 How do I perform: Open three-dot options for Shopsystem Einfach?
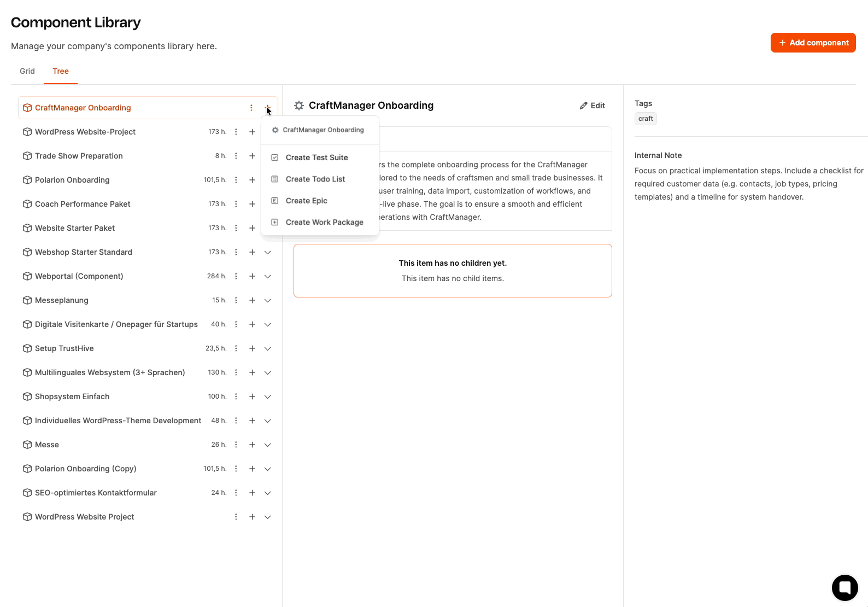pyautogui.click(x=236, y=396)
